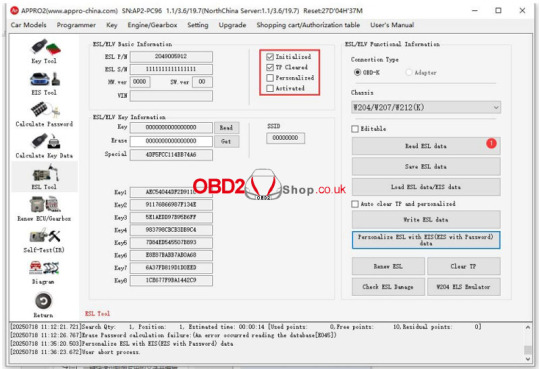
Task: Click the ESL S/N input field
Action: point(171,69)
